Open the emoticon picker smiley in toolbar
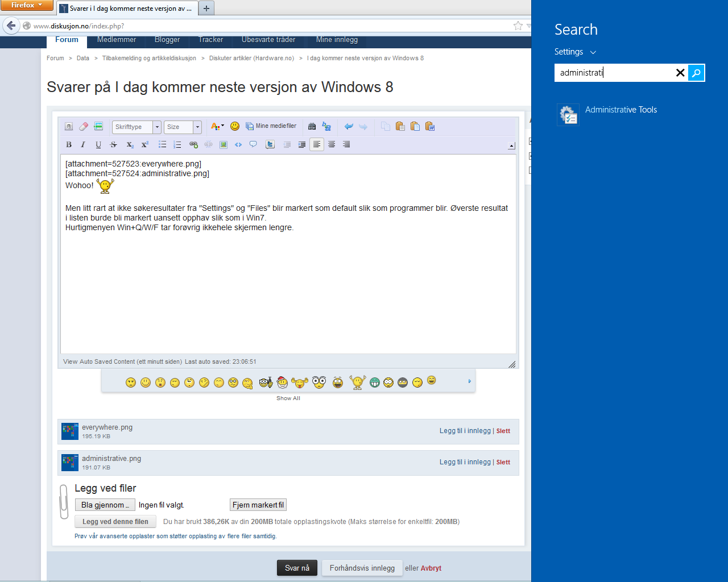This screenshot has width=728, height=582. [235, 126]
